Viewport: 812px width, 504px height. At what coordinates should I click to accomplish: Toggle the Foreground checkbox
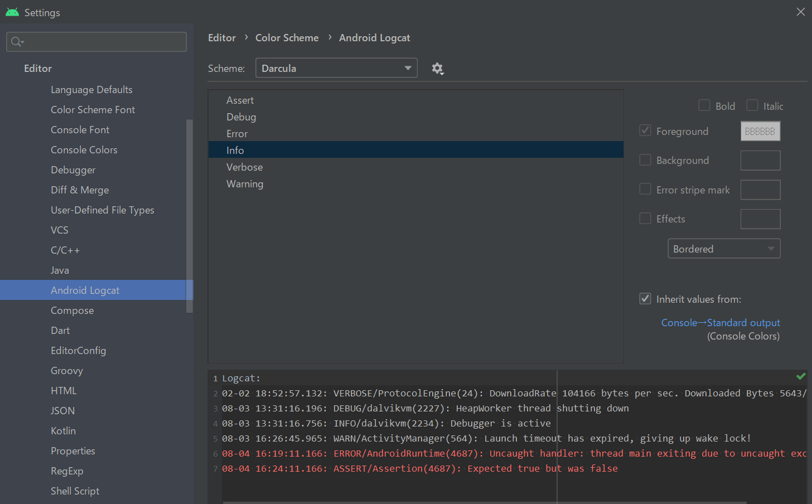pyautogui.click(x=645, y=130)
